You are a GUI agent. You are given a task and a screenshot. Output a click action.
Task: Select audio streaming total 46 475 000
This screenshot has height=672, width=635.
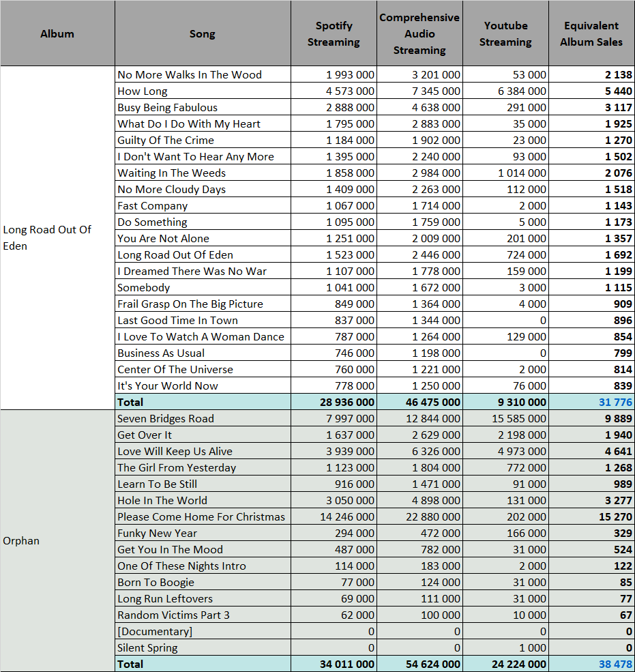[x=420, y=402]
